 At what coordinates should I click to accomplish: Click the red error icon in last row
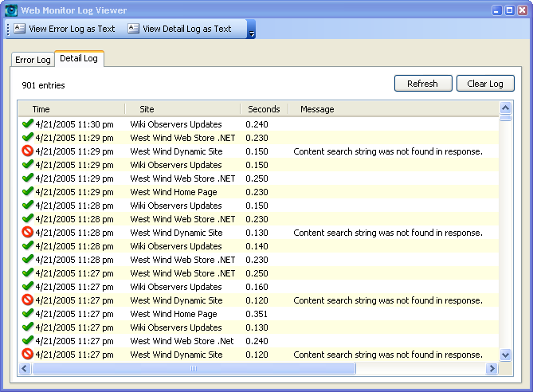[x=28, y=355]
